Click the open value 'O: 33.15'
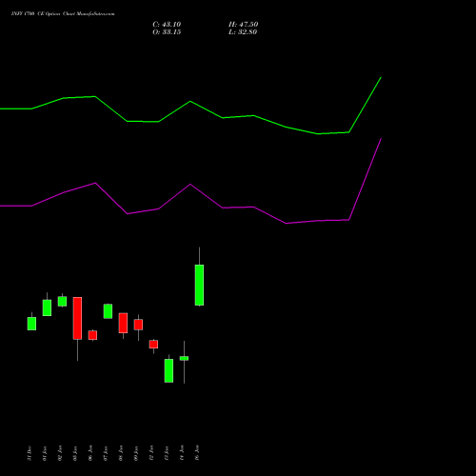This screenshot has width=476, height=476. point(167,32)
